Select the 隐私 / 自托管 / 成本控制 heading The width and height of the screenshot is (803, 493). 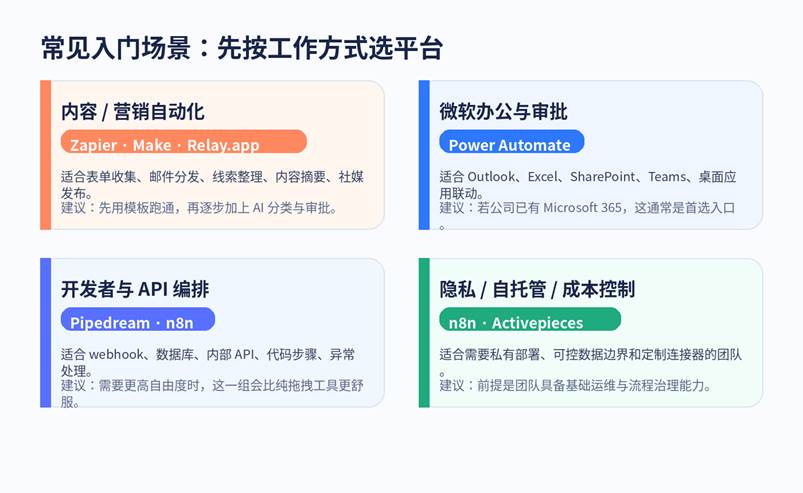point(537,289)
